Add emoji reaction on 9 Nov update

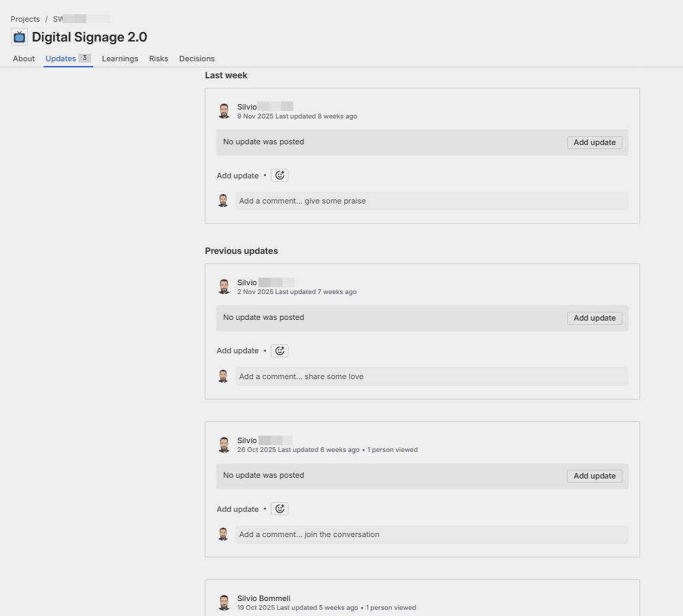(280, 175)
